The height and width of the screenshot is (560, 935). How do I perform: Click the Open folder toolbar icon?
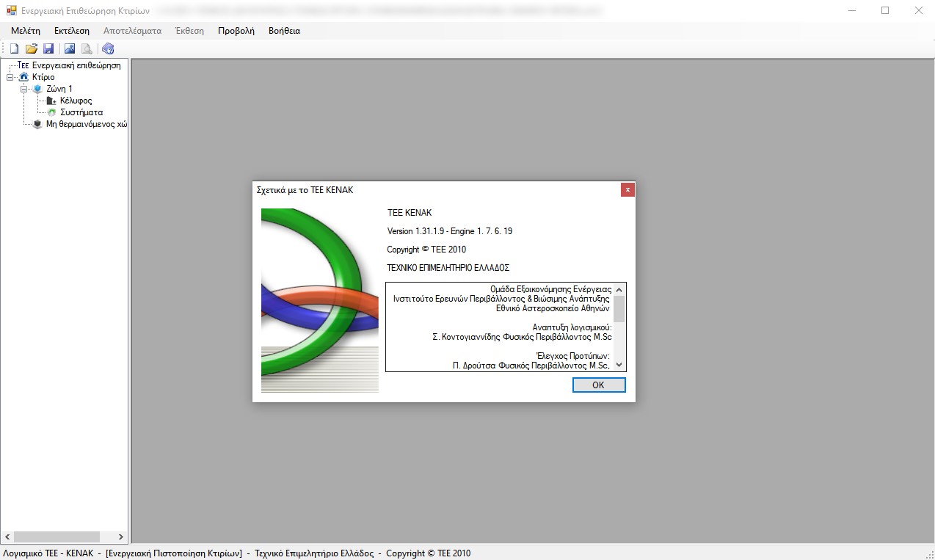pyautogui.click(x=31, y=49)
